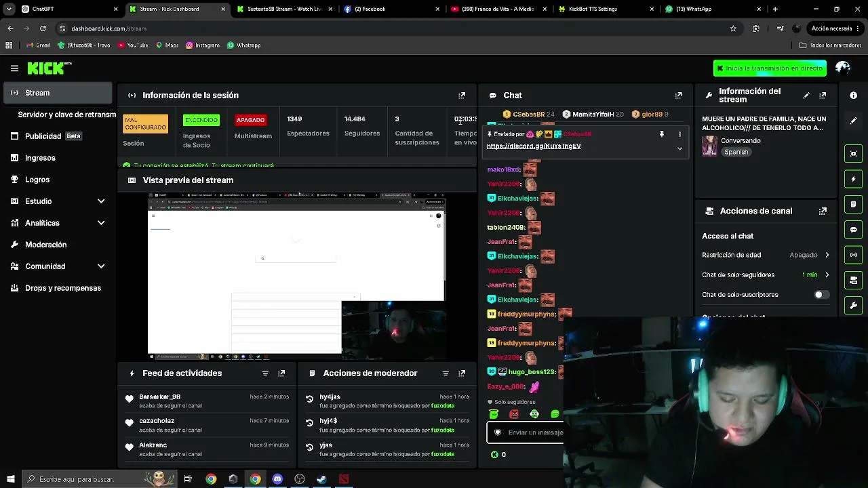This screenshot has height=488, width=868.
Task: Open the Gmail bookmark
Action: 38,45
